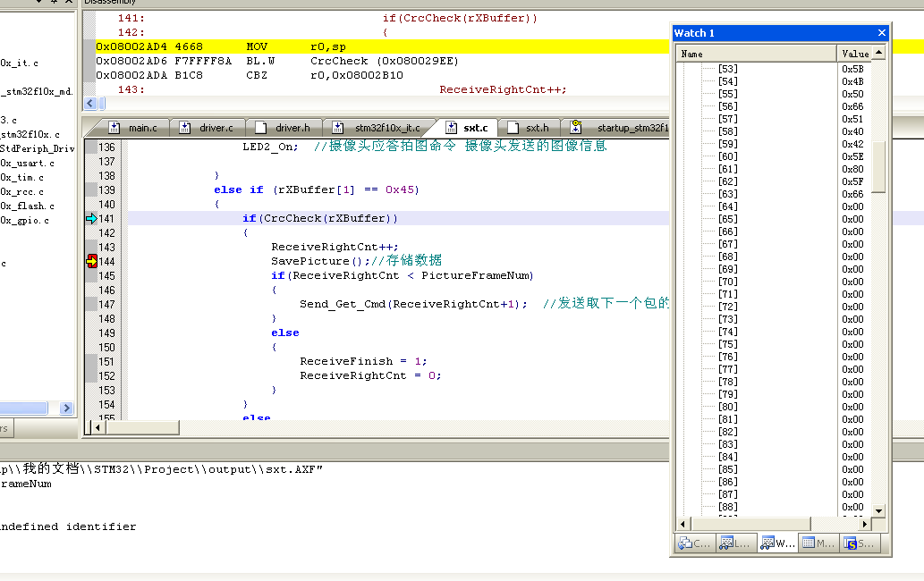Click the driver.h tab document icon
Viewport: 924px width, 581px height.
(260, 128)
